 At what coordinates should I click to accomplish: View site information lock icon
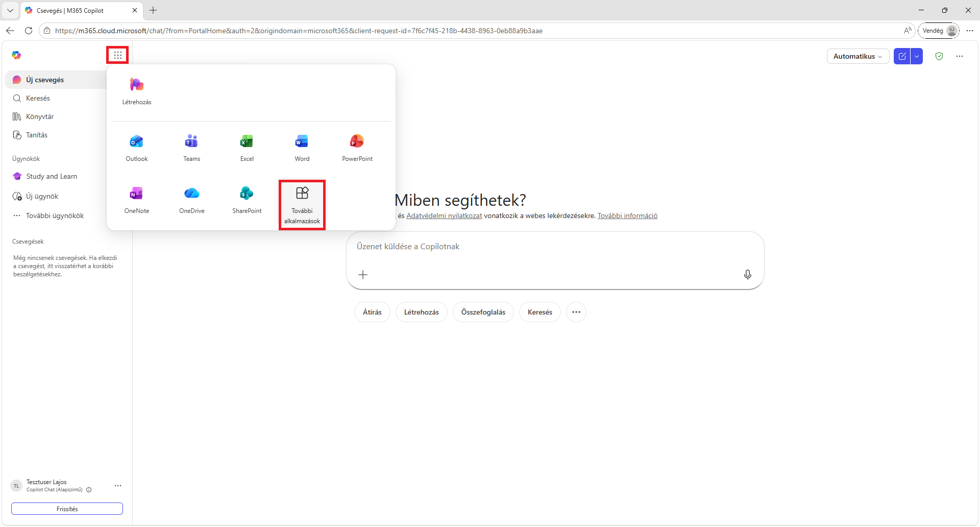pyautogui.click(x=47, y=31)
